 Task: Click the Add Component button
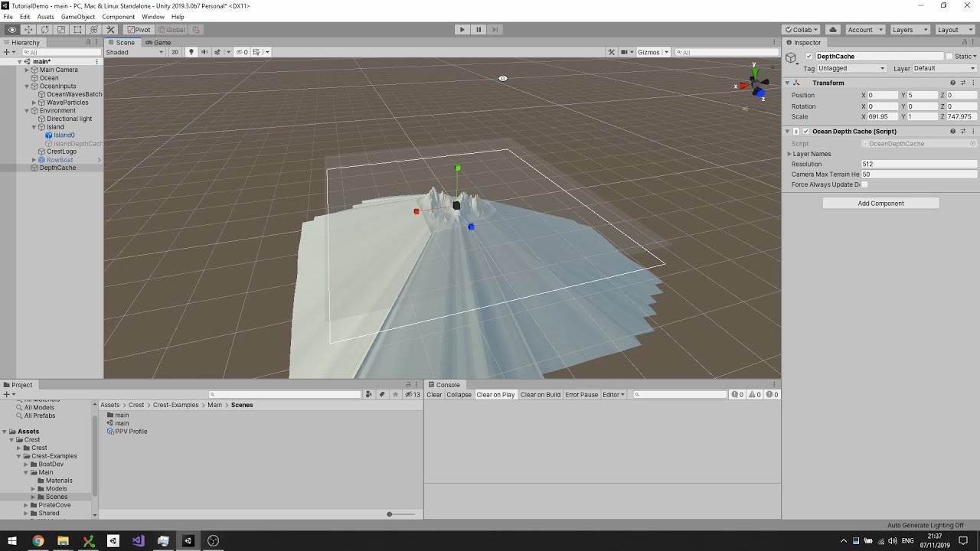pos(880,204)
